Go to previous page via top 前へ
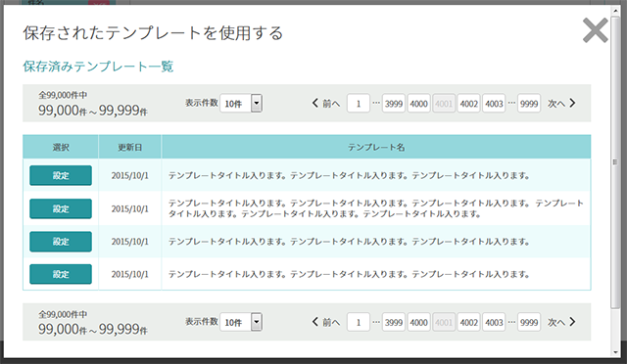The image size is (627, 364). tap(326, 104)
